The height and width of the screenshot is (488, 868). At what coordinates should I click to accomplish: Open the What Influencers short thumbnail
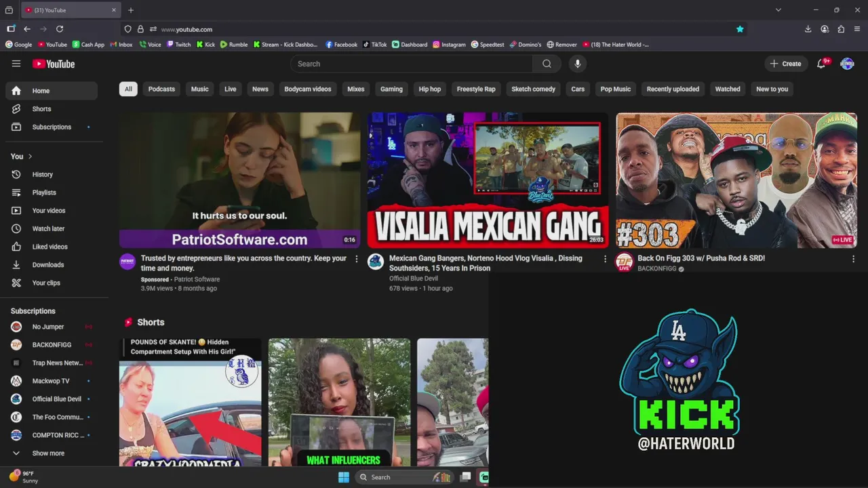pos(339,403)
